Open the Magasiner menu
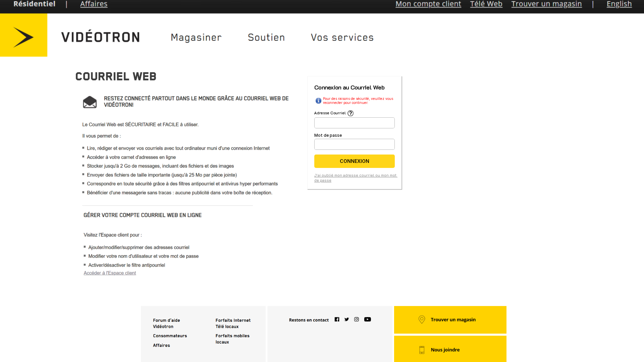Screen dimensions: 644x362 pyautogui.click(x=196, y=38)
